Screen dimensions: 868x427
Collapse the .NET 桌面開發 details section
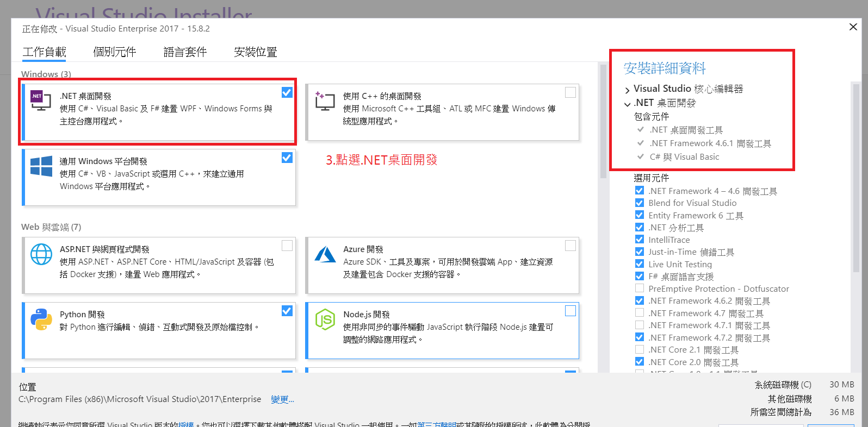(628, 104)
